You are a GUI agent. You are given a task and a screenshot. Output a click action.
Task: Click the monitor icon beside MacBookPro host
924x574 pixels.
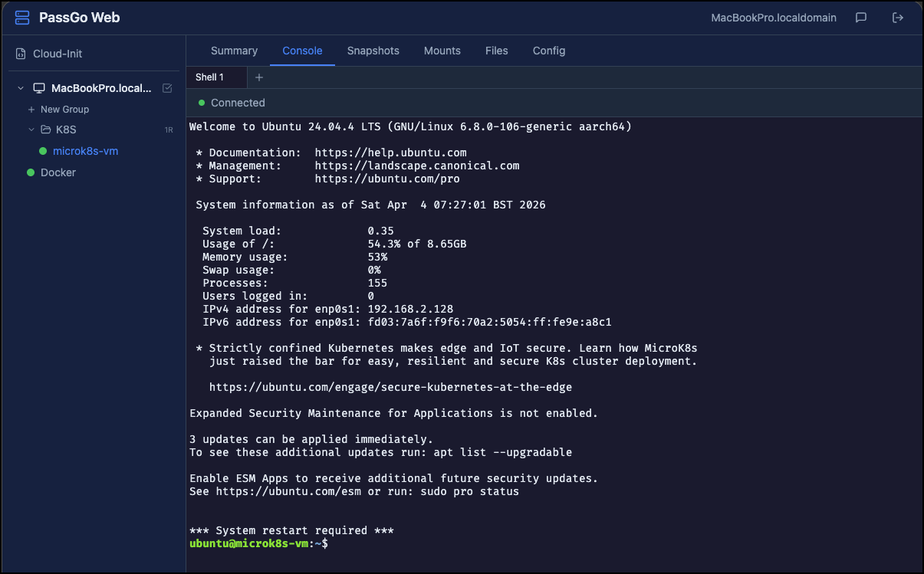click(38, 89)
